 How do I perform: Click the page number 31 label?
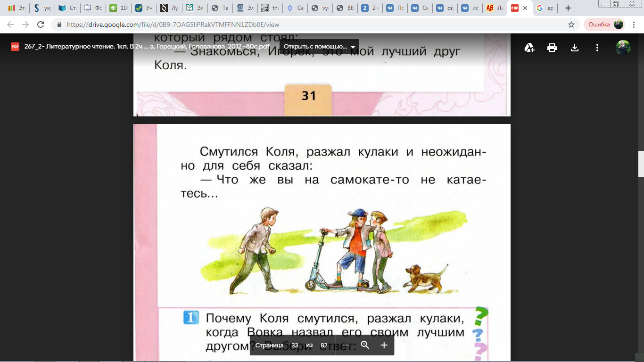pos(309,96)
